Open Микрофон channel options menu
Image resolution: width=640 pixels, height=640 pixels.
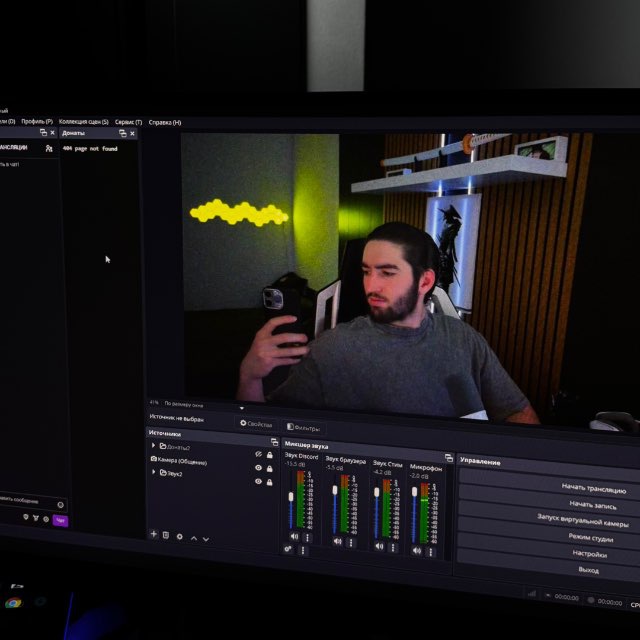[430, 552]
